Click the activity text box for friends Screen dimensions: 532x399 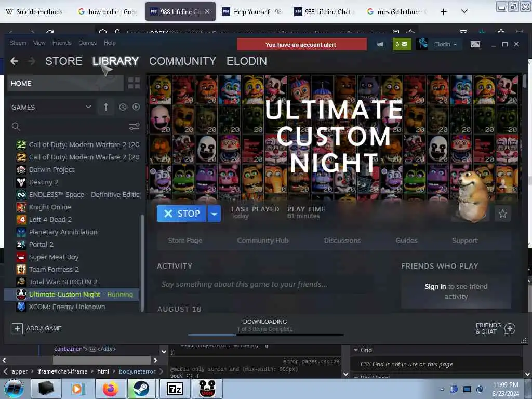(x=264, y=284)
